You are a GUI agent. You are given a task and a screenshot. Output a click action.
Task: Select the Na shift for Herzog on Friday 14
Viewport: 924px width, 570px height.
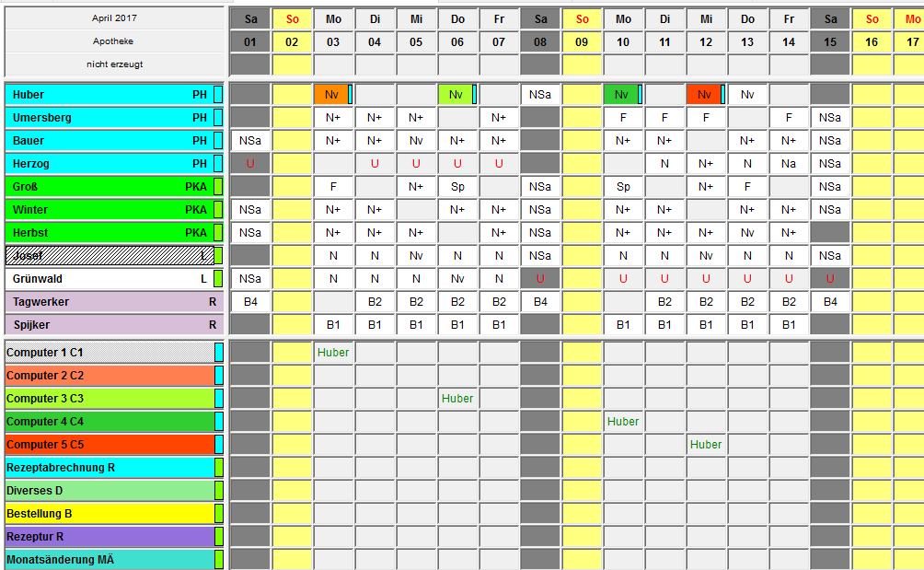[789, 164]
